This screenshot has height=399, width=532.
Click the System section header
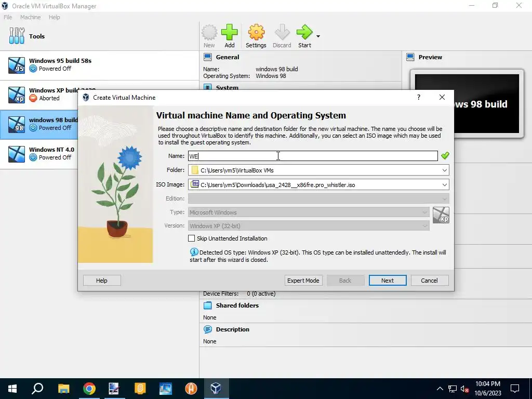coord(227,87)
